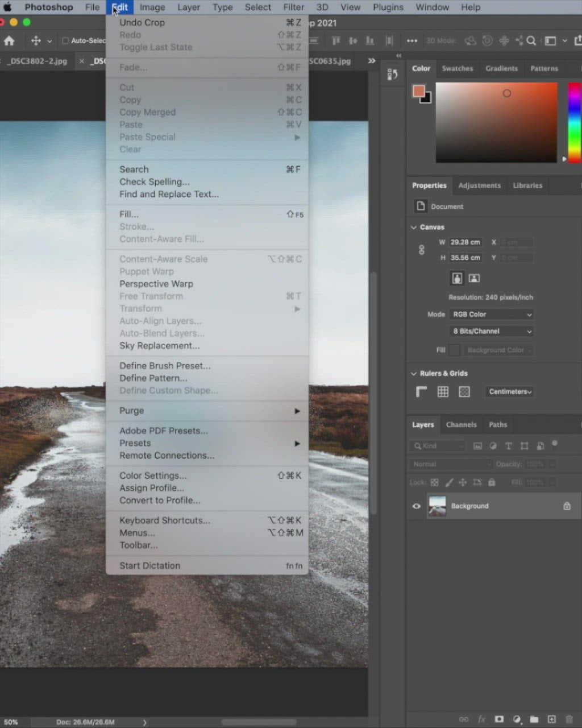Select Undo Crop in Edit menu
The height and width of the screenshot is (728, 582).
142,23
